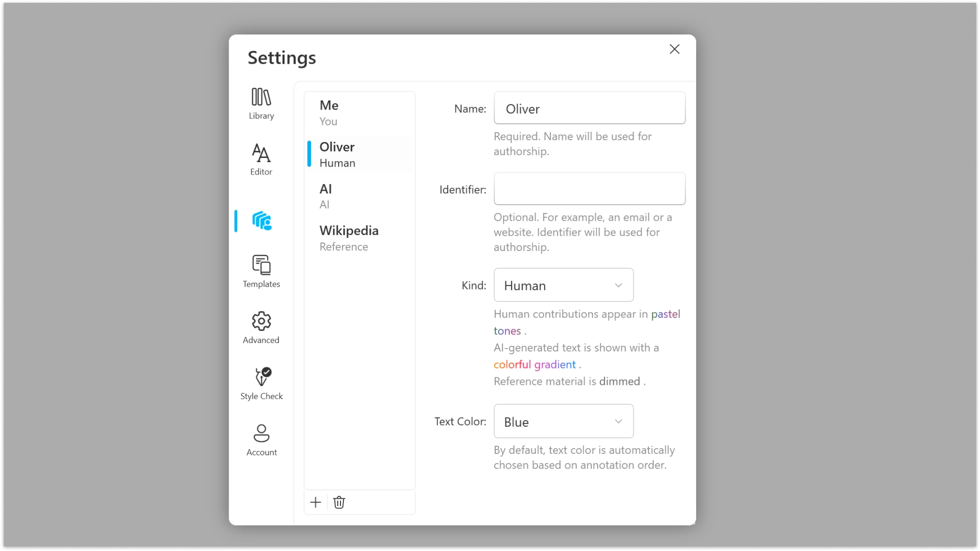
Task: Open the Kind dropdown showing Human
Action: (563, 285)
